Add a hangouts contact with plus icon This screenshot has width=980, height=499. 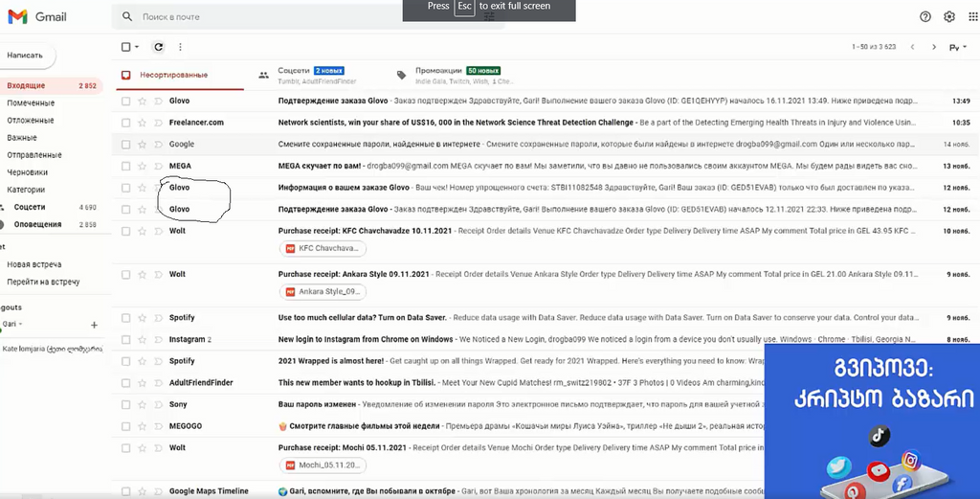click(x=95, y=325)
